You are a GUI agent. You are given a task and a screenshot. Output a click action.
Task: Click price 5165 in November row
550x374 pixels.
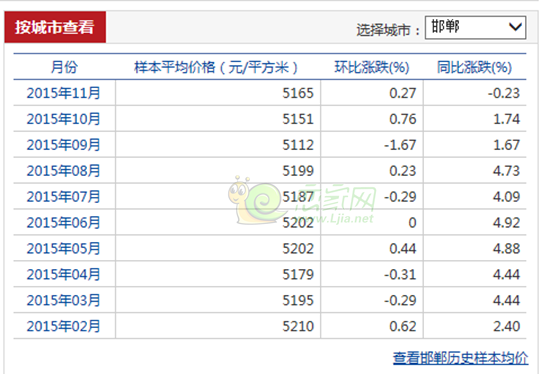tap(298, 93)
